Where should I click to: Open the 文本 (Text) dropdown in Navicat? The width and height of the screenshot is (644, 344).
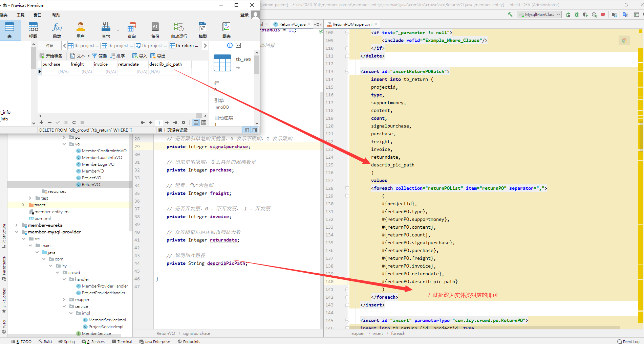click(80, 56)
